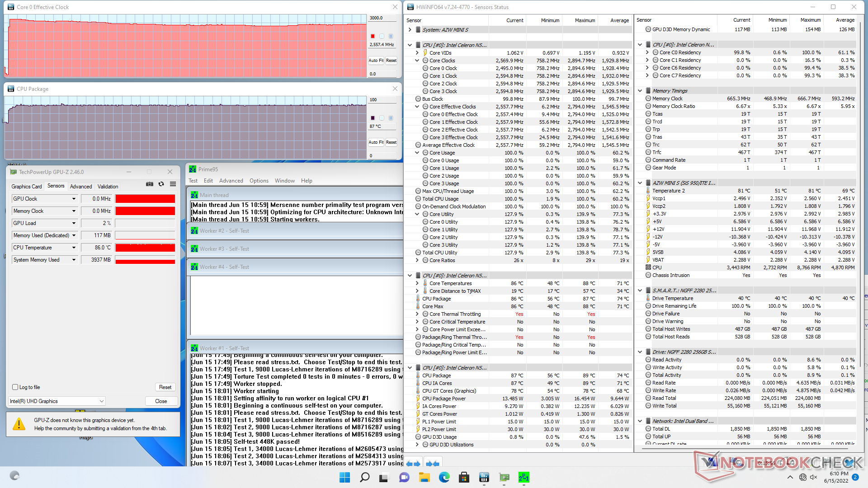The height and width of the screenshot is (488, 868).
Task: Click the Worker #4 Self-Test window icon
Action: coord(194,267)
